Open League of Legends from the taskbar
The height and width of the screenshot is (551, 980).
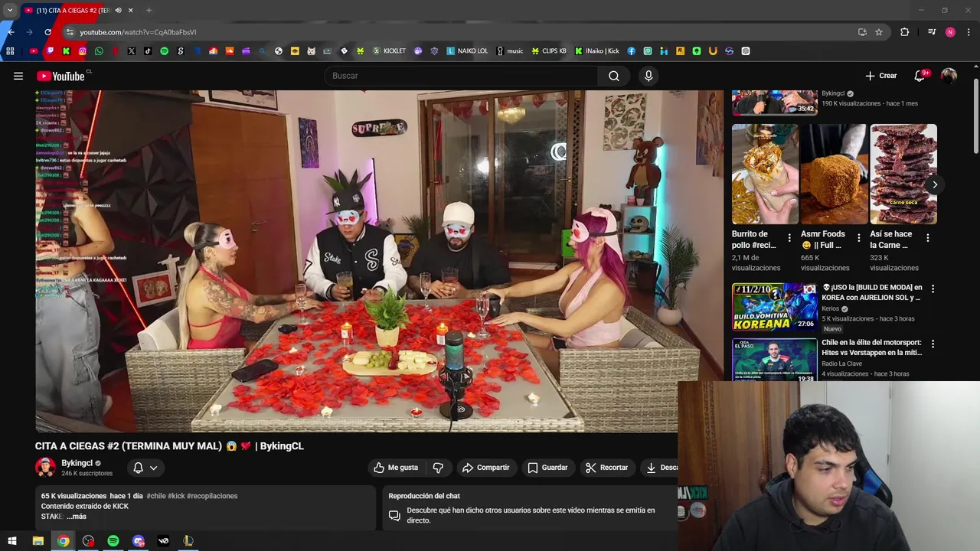pyautogui.click(x=188, y=541)
